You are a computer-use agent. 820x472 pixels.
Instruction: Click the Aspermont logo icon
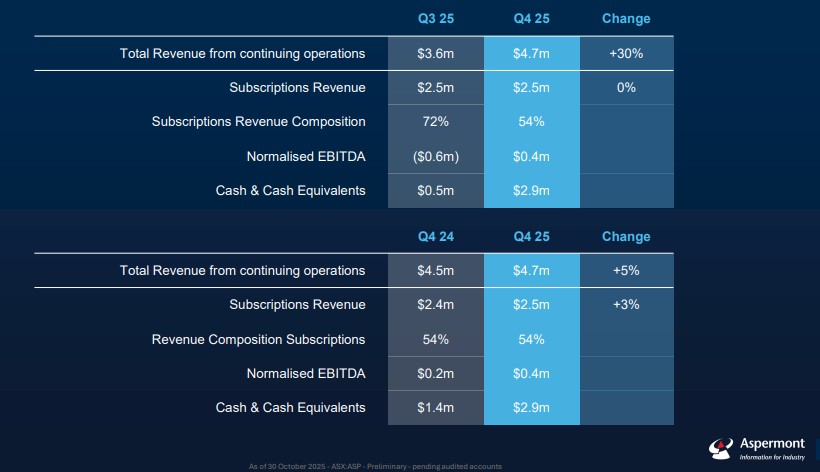pyautogui.click(x=720, y=448)
